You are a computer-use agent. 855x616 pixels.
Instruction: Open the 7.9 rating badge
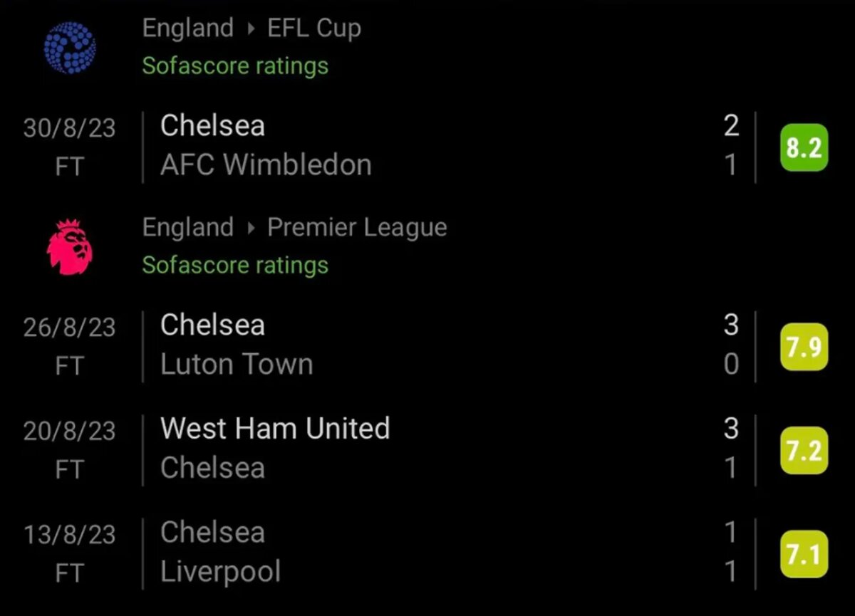pos(804,347)
